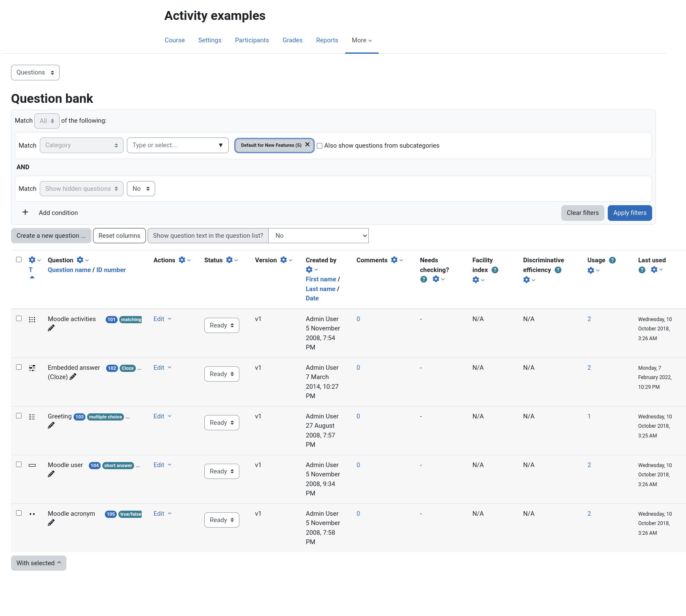Open the question type column gear settings
This screenshot has width=686, height=616.
[35, 260]
